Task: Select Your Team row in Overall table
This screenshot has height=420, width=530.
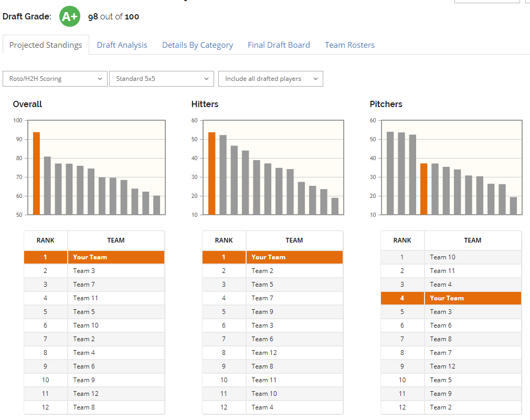Action: pos(94,257)
